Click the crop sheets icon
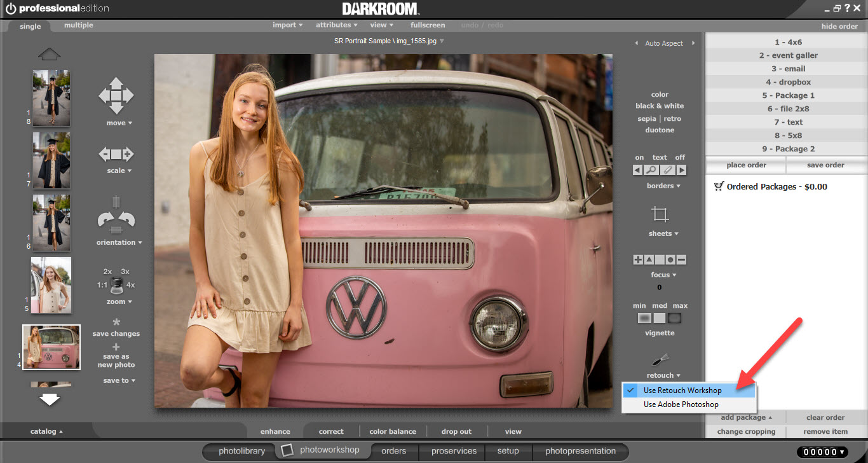The width and height of the screenshot is (868, 463). pyautogui.click(x=660, y=214)
